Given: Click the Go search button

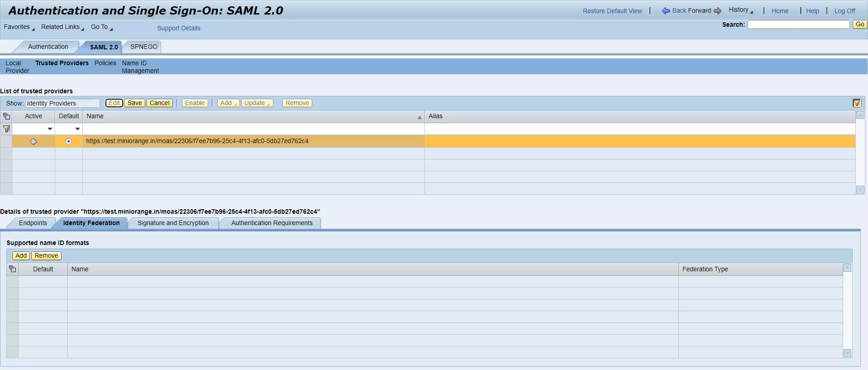Looking at the screenshot, I should coord(860,24).
